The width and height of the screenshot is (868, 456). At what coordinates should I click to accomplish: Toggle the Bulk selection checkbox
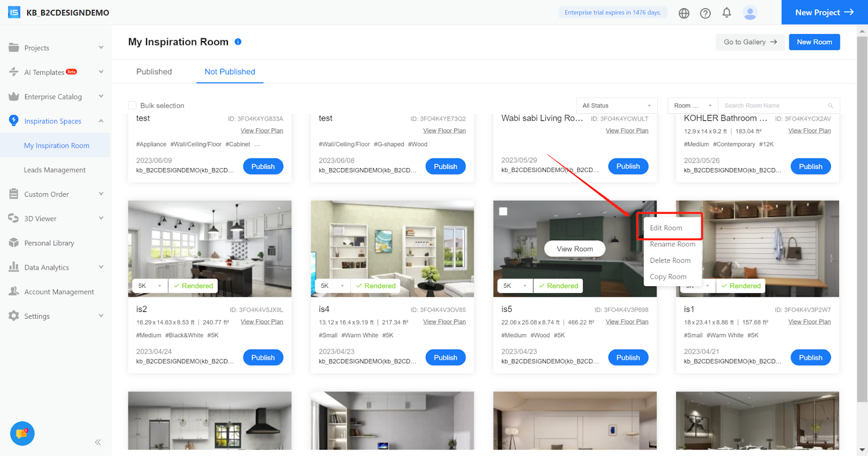point(132,105)
